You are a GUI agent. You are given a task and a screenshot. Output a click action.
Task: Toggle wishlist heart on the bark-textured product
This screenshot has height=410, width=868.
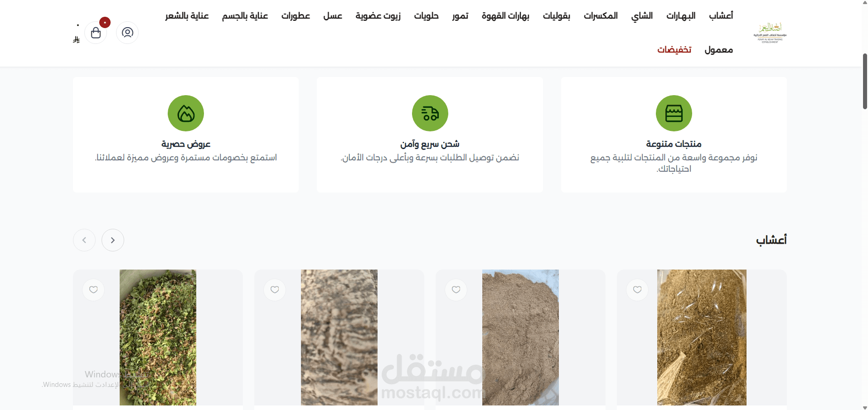[x=275, y=289]
